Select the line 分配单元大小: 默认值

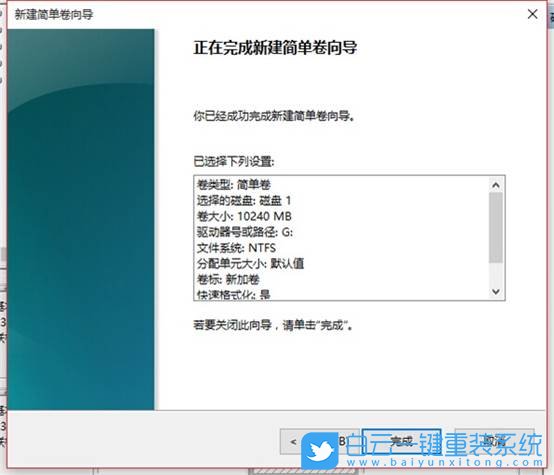[251, 263]
